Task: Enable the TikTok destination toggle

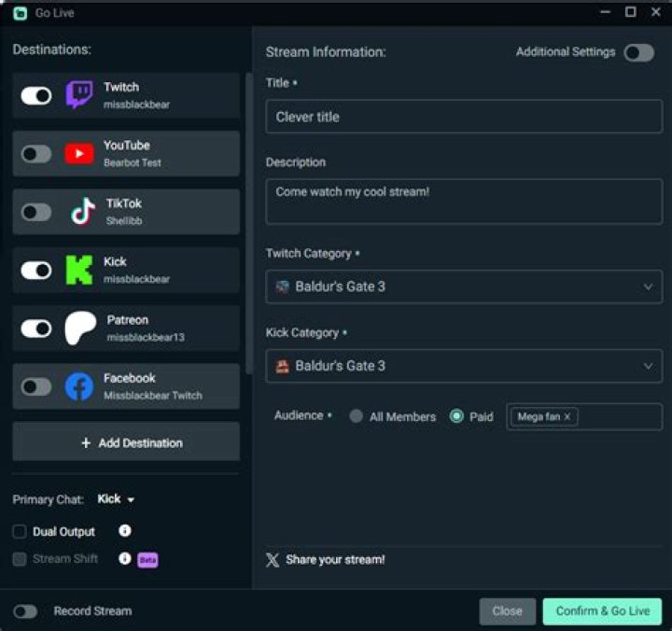Action: [36, 212]
